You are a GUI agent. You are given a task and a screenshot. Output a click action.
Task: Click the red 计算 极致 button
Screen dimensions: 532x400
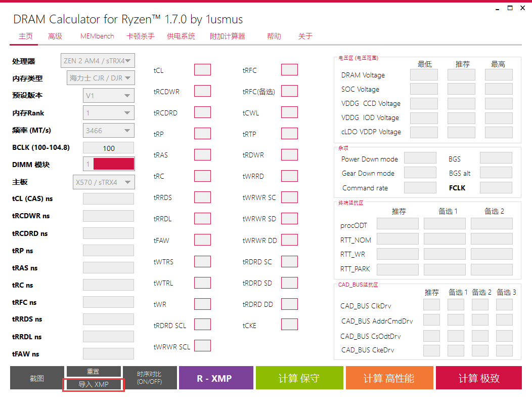click(479, 378)
